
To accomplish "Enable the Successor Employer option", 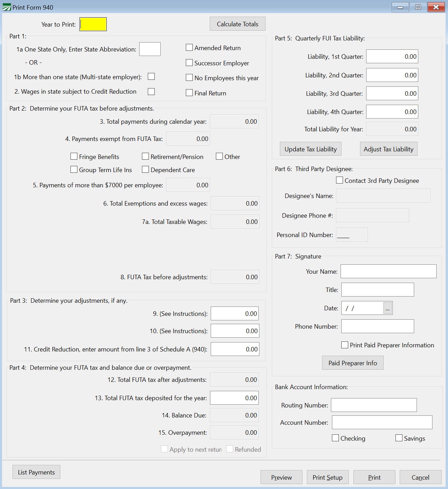I will (189, 63).
